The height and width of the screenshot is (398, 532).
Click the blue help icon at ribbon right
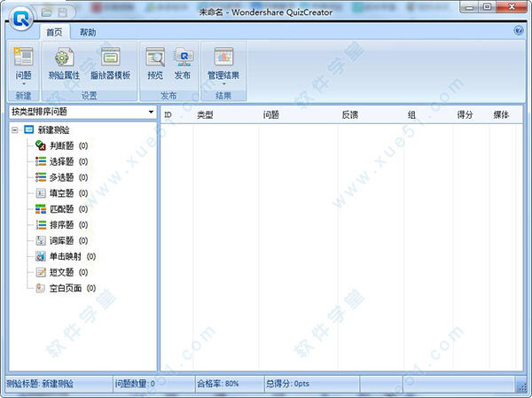pos(519,30)
